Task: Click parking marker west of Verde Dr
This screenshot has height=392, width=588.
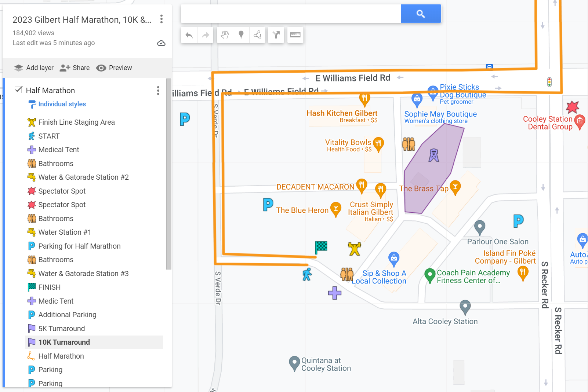Action: click(x=185, y=119)
